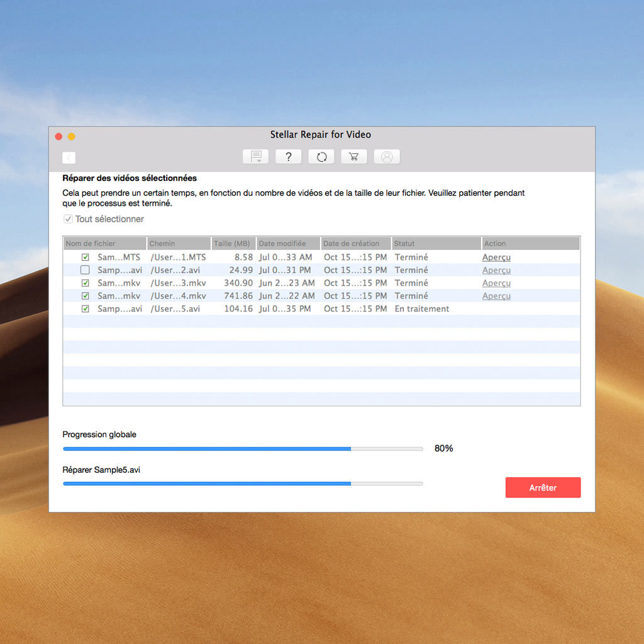
Task: Click Réparer des vidéos sélectionnées heading
Action: [x=130, y=178]
